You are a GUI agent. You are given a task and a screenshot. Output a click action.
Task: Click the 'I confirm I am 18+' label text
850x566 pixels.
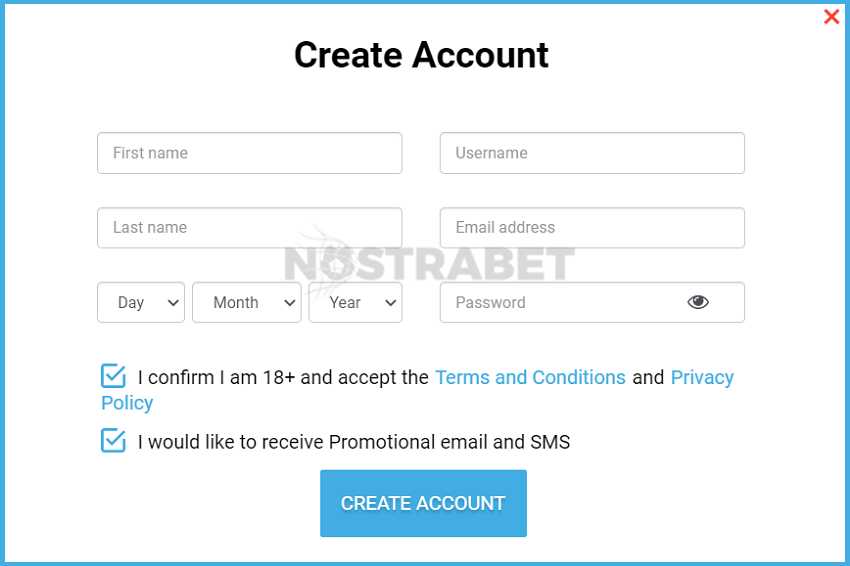(x=215, y=377)
